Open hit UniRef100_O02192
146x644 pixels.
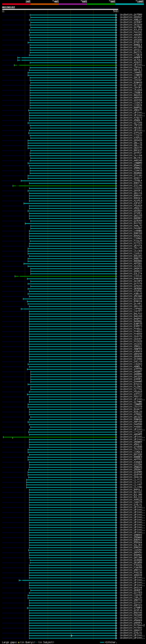click(131, 344)
